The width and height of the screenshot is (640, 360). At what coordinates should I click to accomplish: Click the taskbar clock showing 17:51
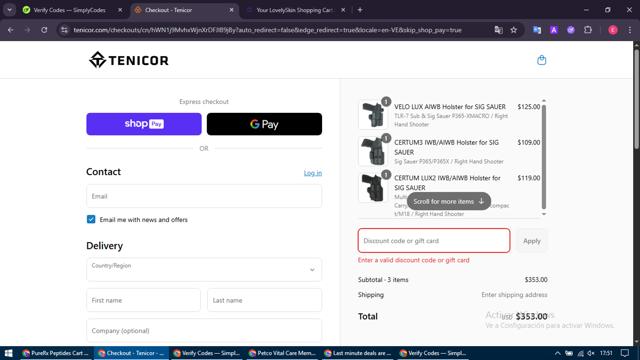[x=606, y=353]
